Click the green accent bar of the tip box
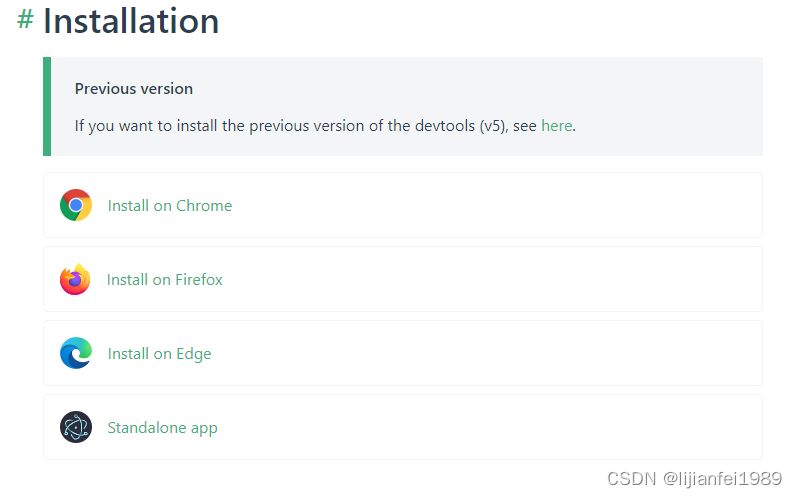This screenshot has width=797, height=498. click(x=47, y=106)
